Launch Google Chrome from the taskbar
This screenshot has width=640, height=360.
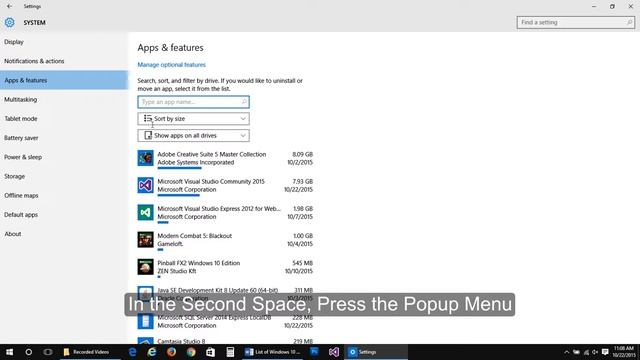[191, 352]
